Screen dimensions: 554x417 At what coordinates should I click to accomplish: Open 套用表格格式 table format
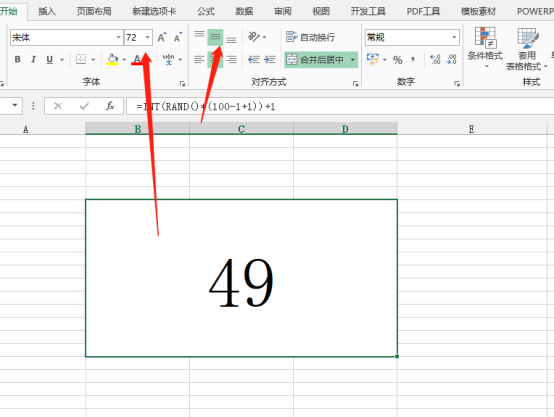pos(527,49)
